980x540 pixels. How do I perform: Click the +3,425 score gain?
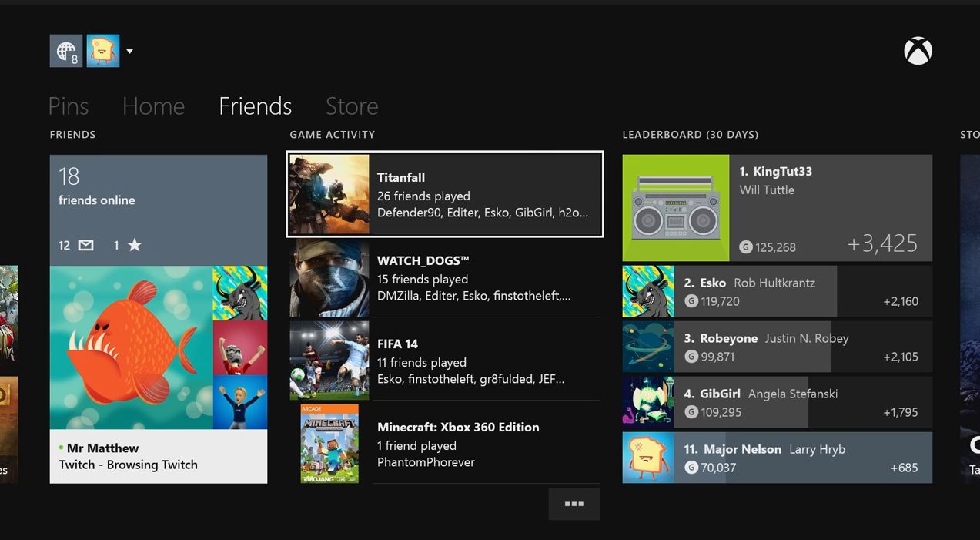(x=882, y=243)
